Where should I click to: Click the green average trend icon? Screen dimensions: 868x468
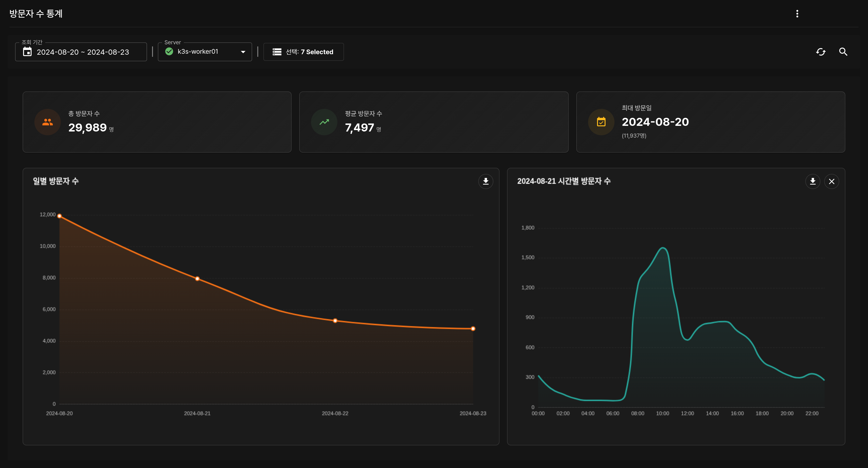[324, 122]
